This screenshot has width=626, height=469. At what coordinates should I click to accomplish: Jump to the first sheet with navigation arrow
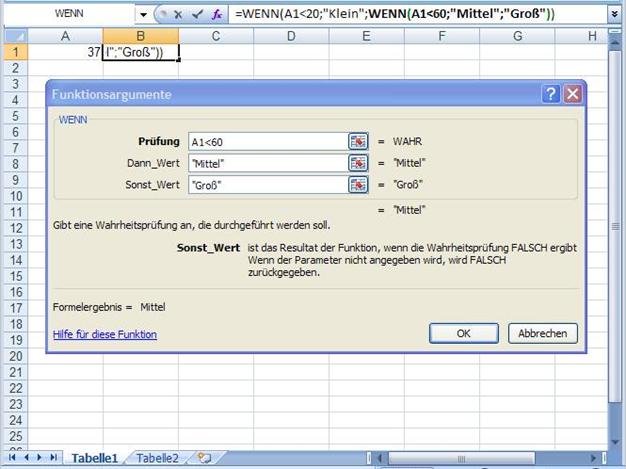(x=12, y=458)
